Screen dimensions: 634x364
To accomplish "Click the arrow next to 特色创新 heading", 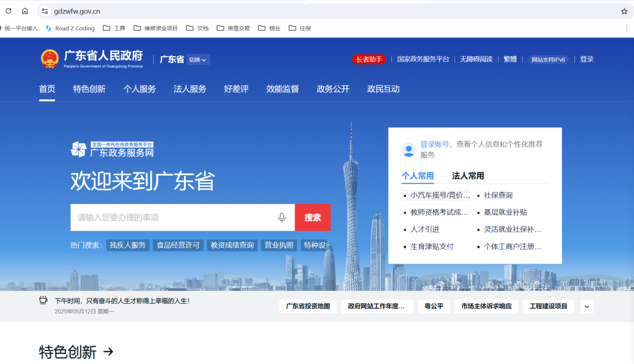I will 108,352.
